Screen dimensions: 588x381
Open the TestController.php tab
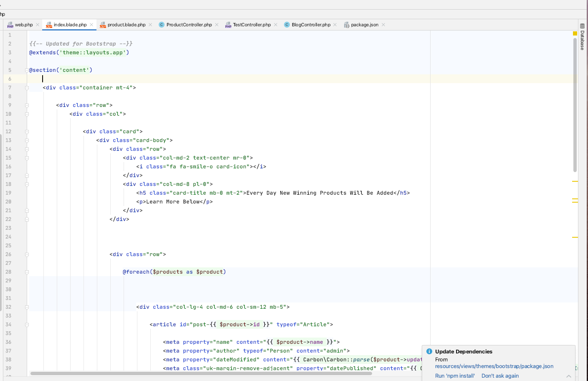[x=252, y=25]
